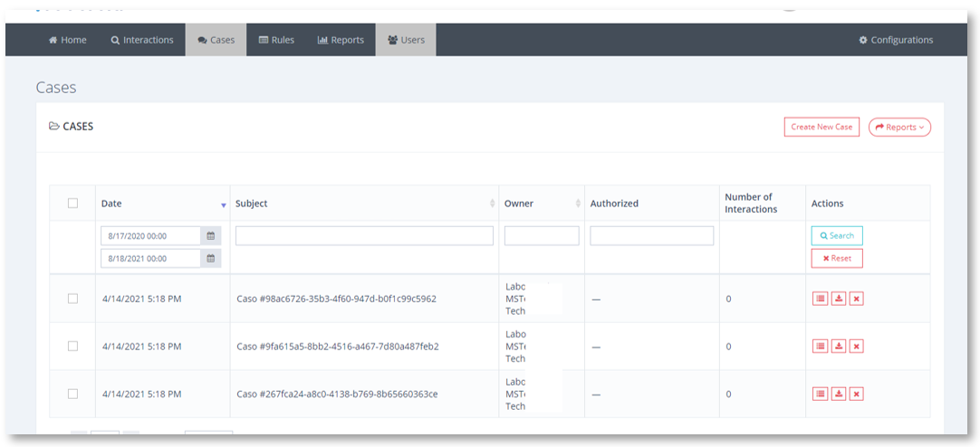Click the CASES panel heading
The width and height of the screenshot is (980, 447).
71,127
